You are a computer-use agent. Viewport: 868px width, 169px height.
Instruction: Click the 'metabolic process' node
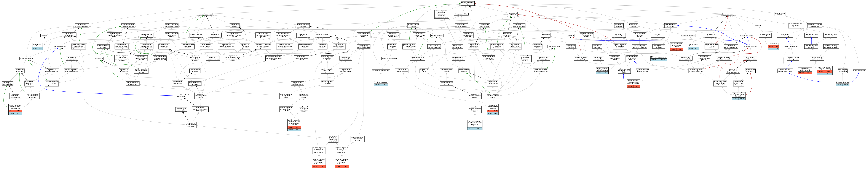pos(206,14)
